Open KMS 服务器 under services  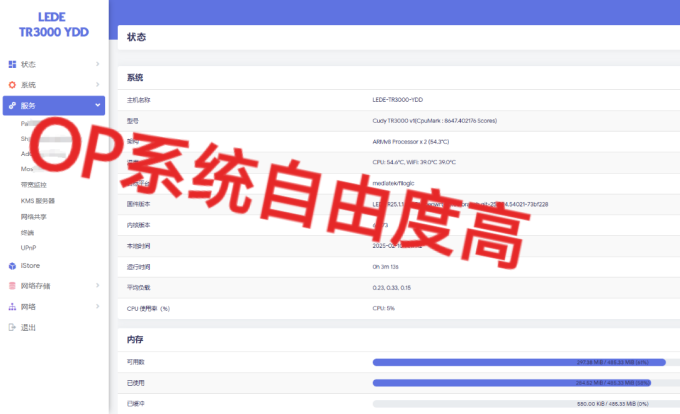(x=38, y=201)
